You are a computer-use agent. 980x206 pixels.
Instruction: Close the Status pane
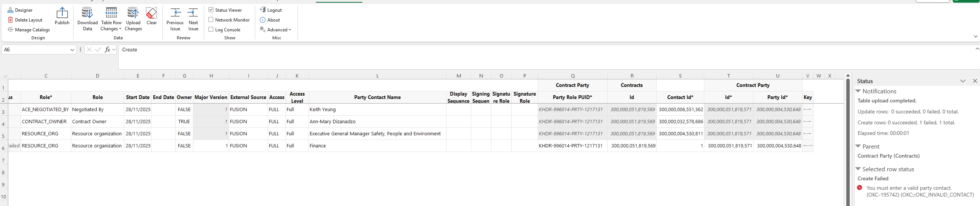point(975,81)
